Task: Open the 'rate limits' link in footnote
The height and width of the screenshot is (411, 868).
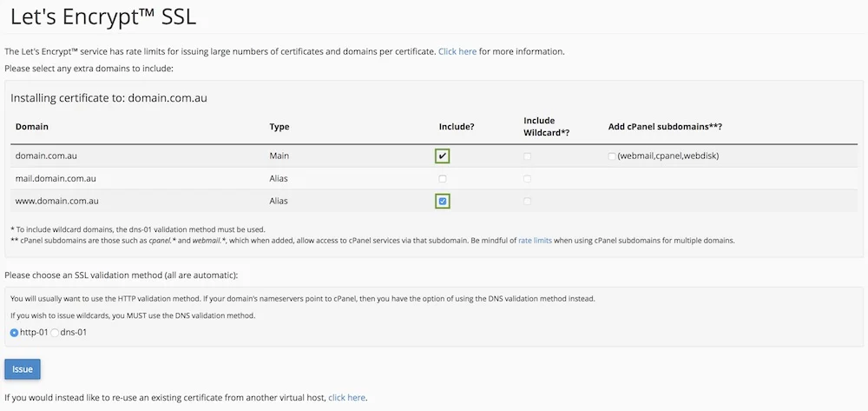Action: pyautogui.click(x=535, y=241)
